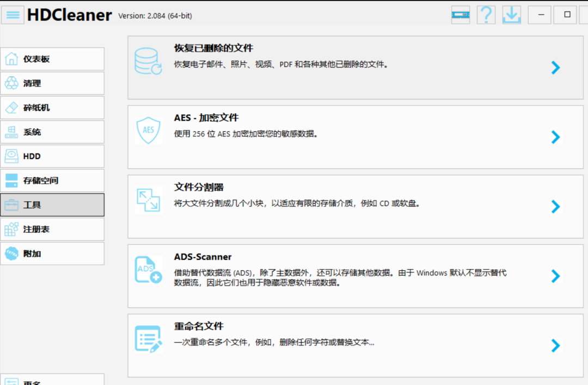Click the download update icon
The height and width of the screenshot is (385, 588).
pos(511,15)
